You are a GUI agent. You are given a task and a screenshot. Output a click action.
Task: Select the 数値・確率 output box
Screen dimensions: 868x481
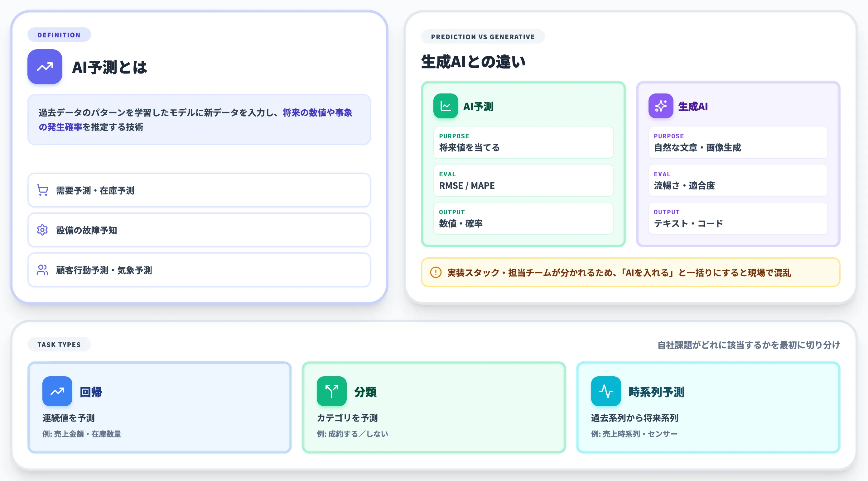[x=523, y=218]
